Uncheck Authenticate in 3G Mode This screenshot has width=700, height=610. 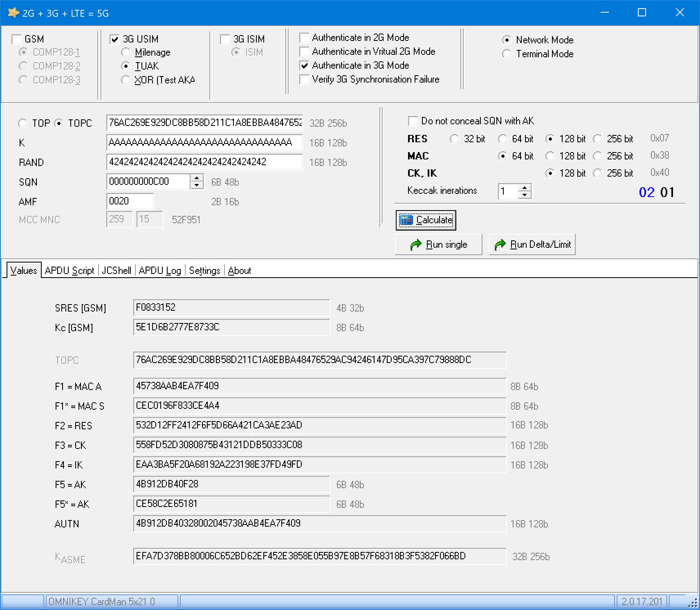(x=304, y=65)
